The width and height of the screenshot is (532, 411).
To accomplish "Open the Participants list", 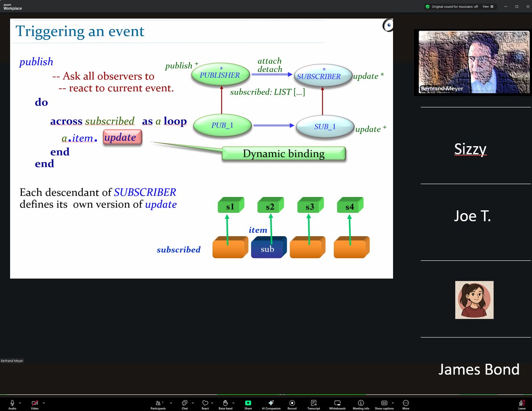I will (x=158, y=404).
